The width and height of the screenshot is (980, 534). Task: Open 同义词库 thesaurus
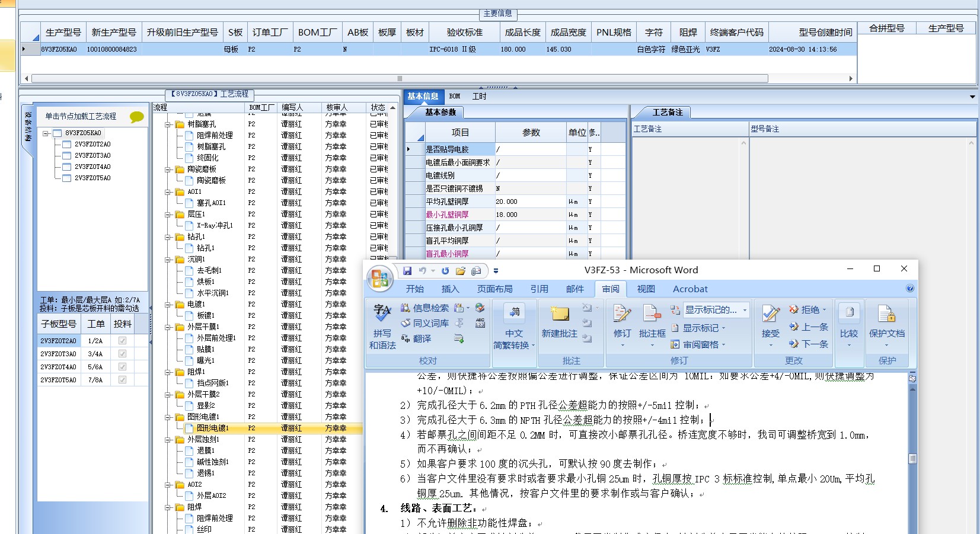pos(425,323)
